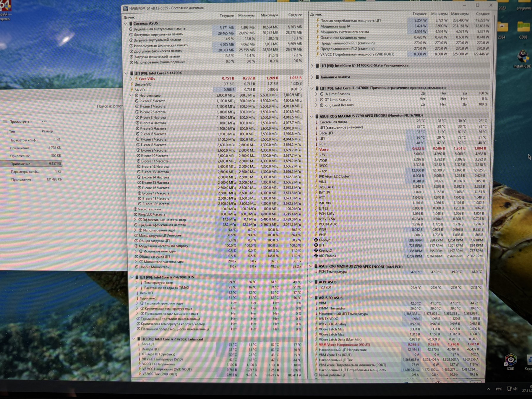Click the thermometer icon of Системная плата
Screen dimensions: 532x399
[x=317, y=122]
